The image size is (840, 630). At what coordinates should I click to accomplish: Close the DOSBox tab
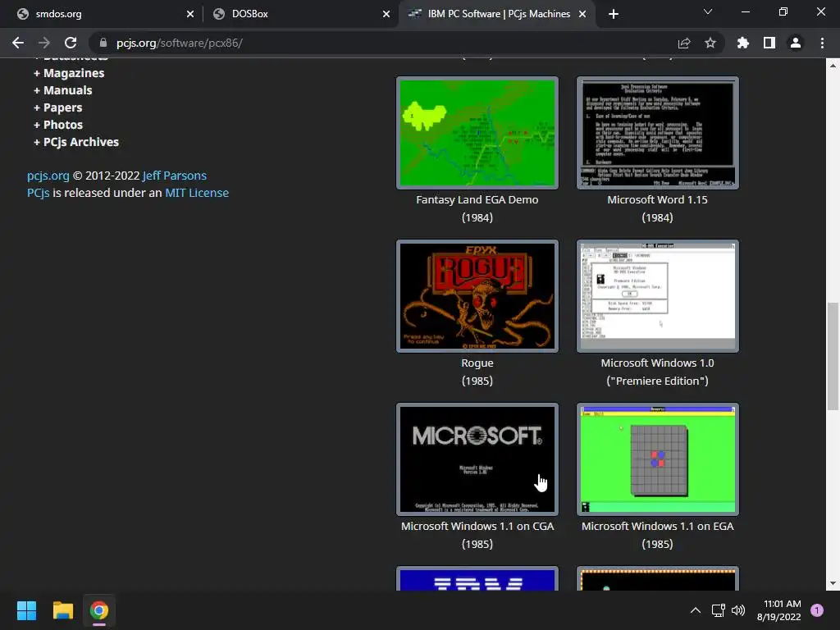386,14
